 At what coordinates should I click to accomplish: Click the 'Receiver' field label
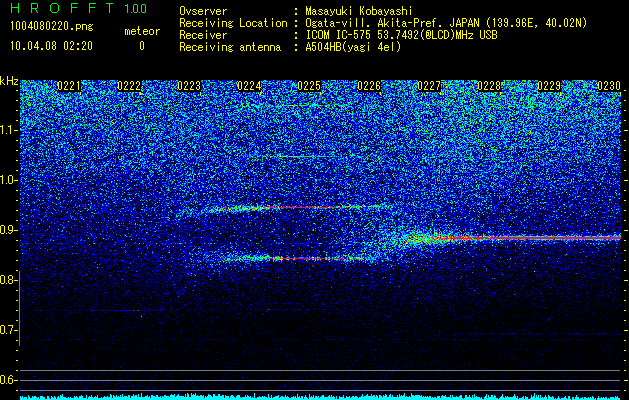pos(203,35)
